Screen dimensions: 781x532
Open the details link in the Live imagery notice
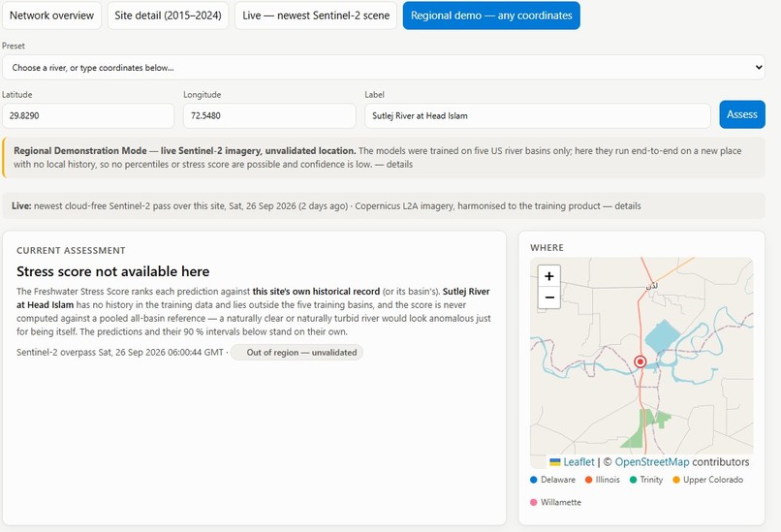[627, 206]
